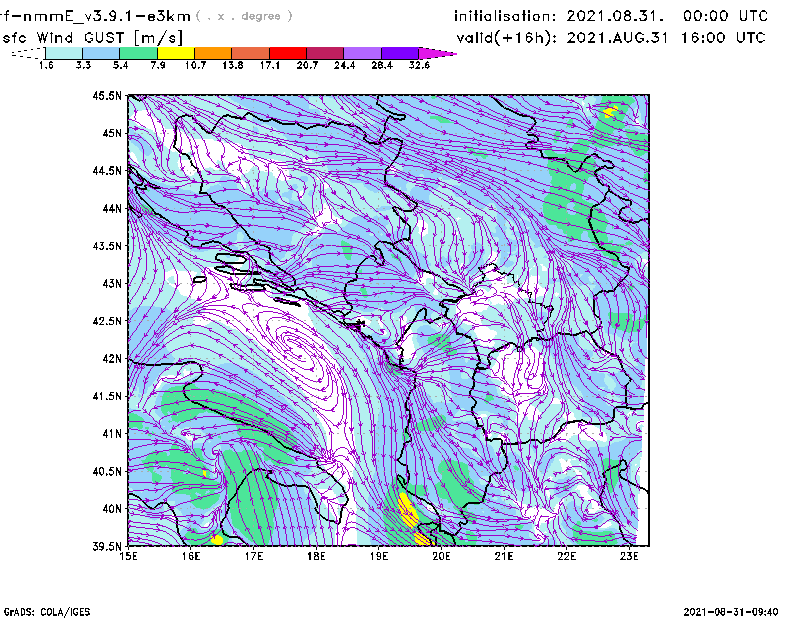Image resolution: width=800 pixels, height=618 pixels.
Task: Click the 16E longitude axis label
Action: click(191, 556)
